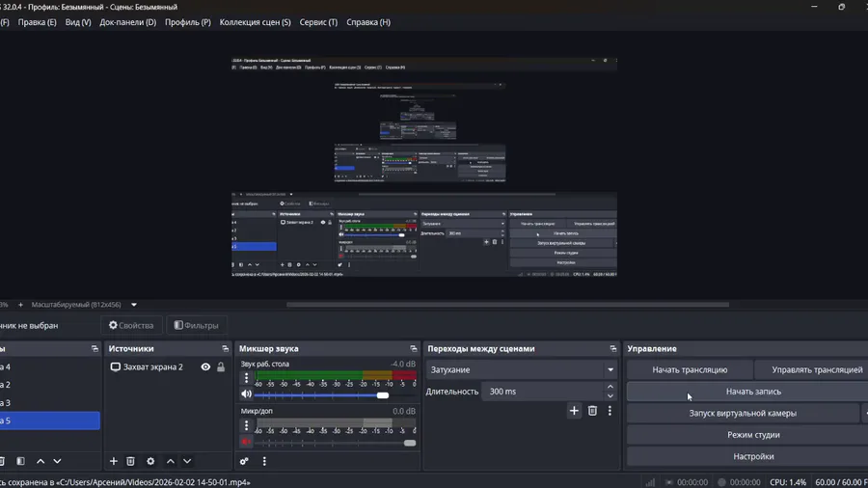
Task: Hide Захват экрана 2 using the eye icon
Action: click(205, 366)
